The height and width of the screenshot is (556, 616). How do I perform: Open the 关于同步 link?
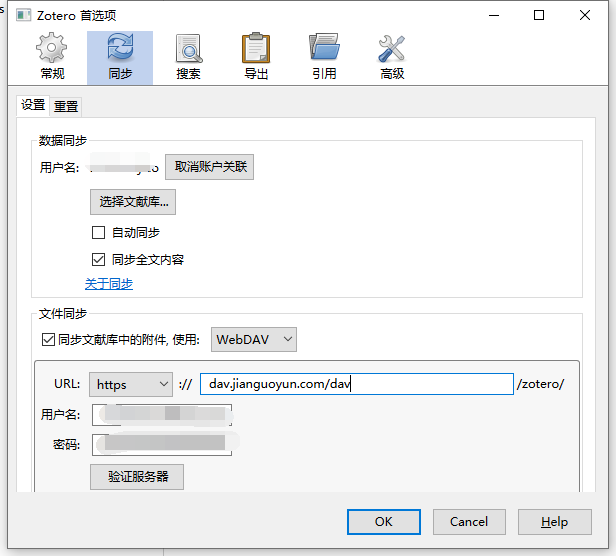(x=109, y=284)
